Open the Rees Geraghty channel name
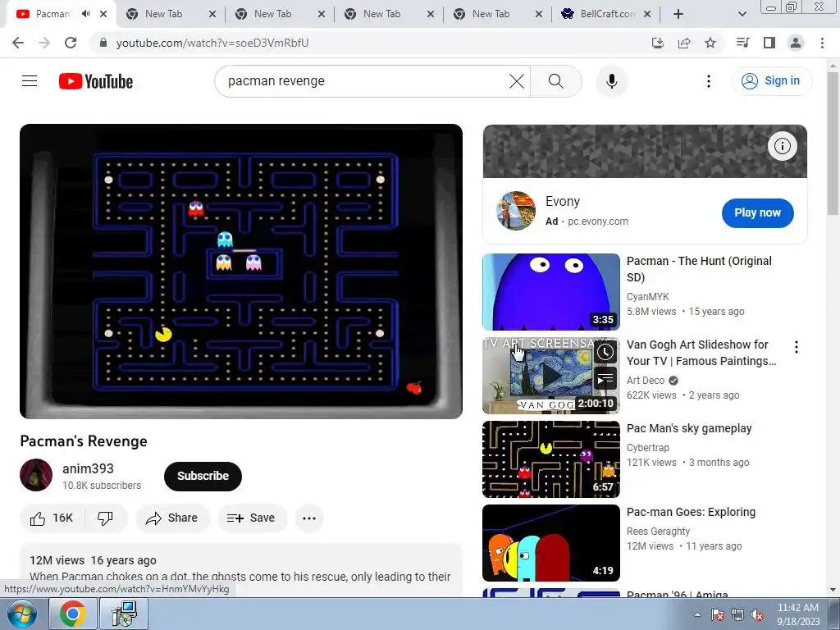 click(659, 532)
